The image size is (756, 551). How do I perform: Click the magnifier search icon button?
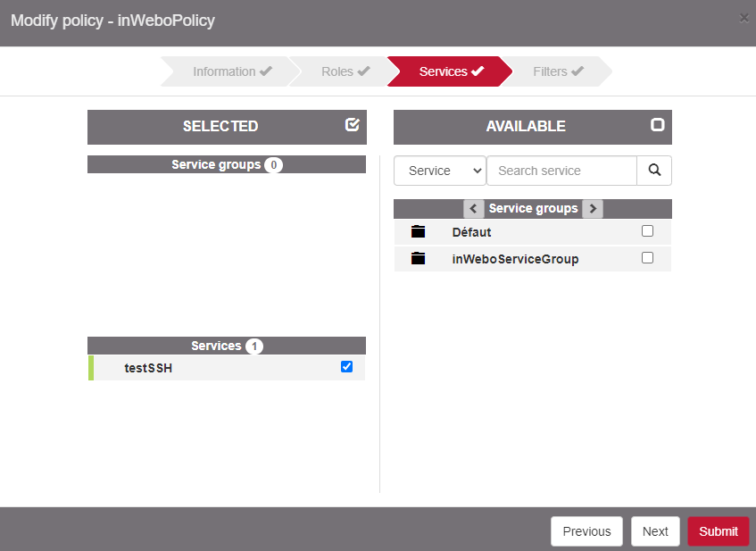654,171
